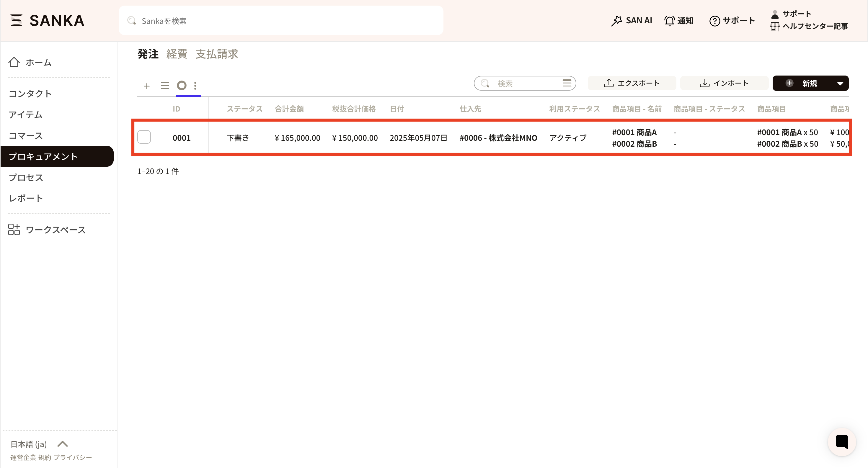This screenshot has height=468, width=868.
Task: Select the order 0001 row checkbox
Action: click(x=144, y=137)
